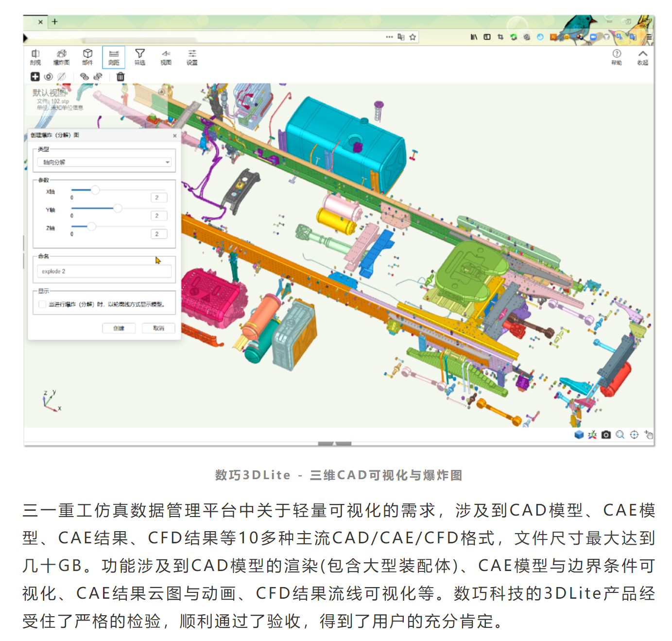
Task: Click the crosshair fit-view icon at bottom
Action: click(x=634, y=434)
